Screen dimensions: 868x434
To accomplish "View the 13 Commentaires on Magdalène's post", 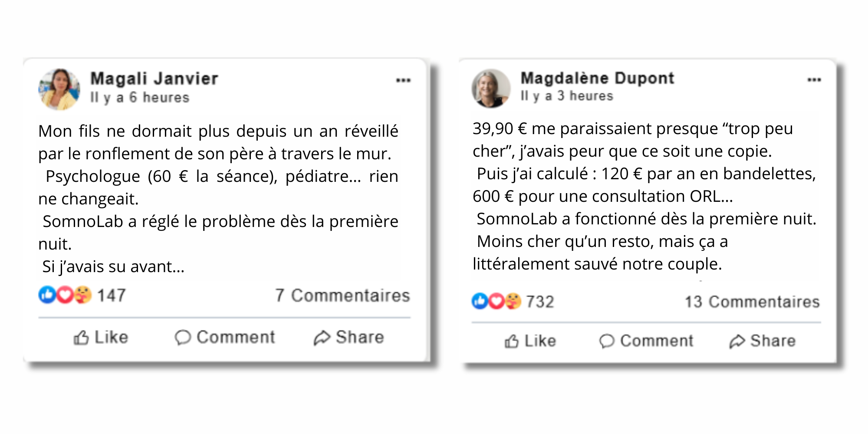I will point(752,302).
